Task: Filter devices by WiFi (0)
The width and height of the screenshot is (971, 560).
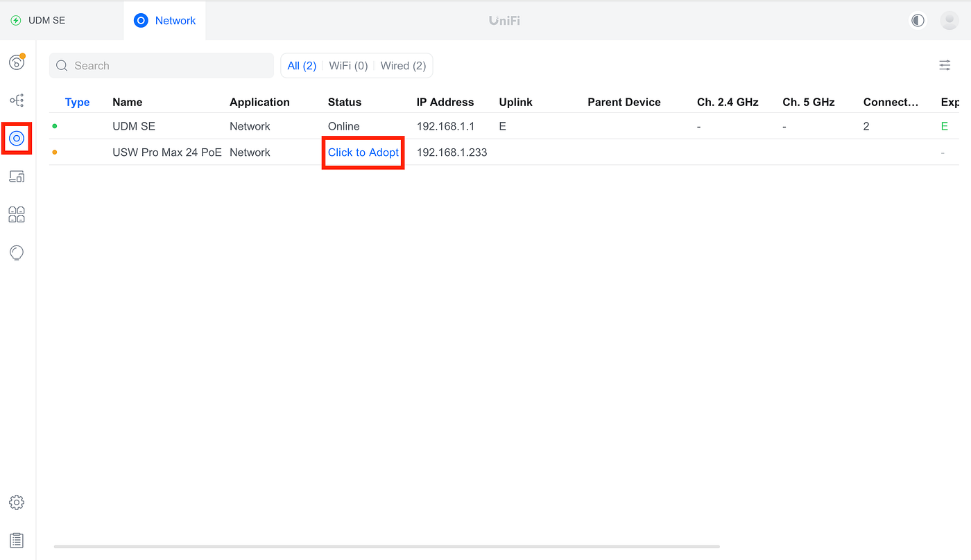Action: click(348, 66)
